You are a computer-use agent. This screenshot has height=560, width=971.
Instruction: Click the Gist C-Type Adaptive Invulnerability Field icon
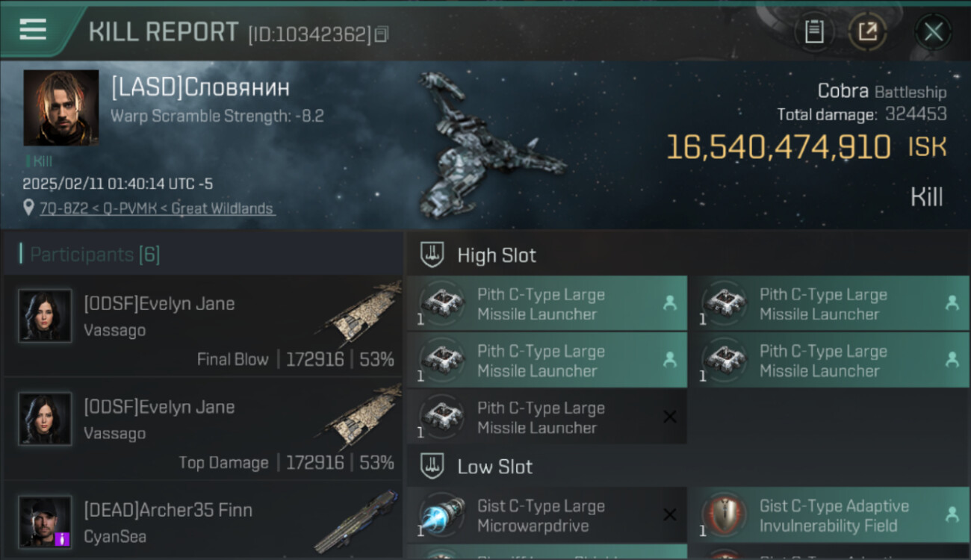click(x=725, y=515)
